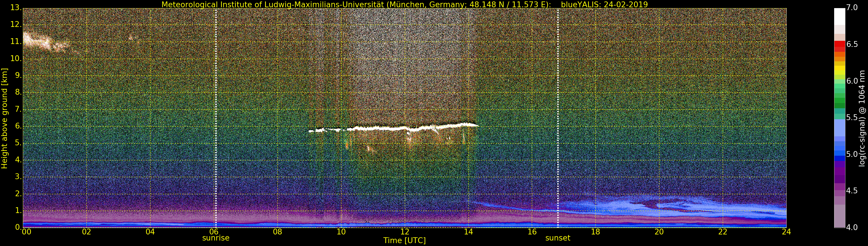Click height-axis tick label '6.'

point(18,126)
